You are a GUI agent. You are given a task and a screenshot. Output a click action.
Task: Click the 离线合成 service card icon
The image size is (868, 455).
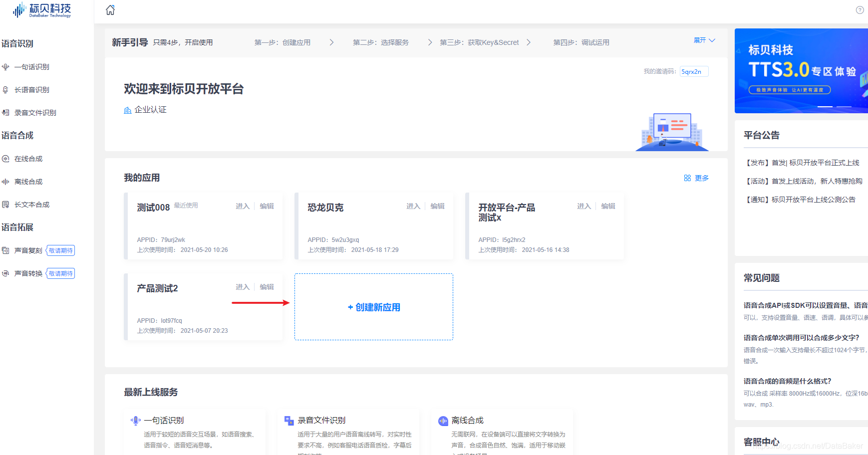click(x=443, y=421)
